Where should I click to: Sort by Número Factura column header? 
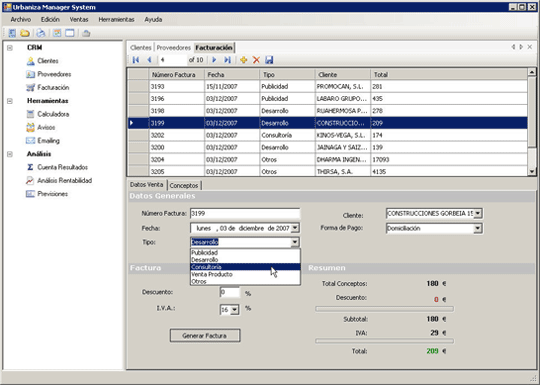177,75
